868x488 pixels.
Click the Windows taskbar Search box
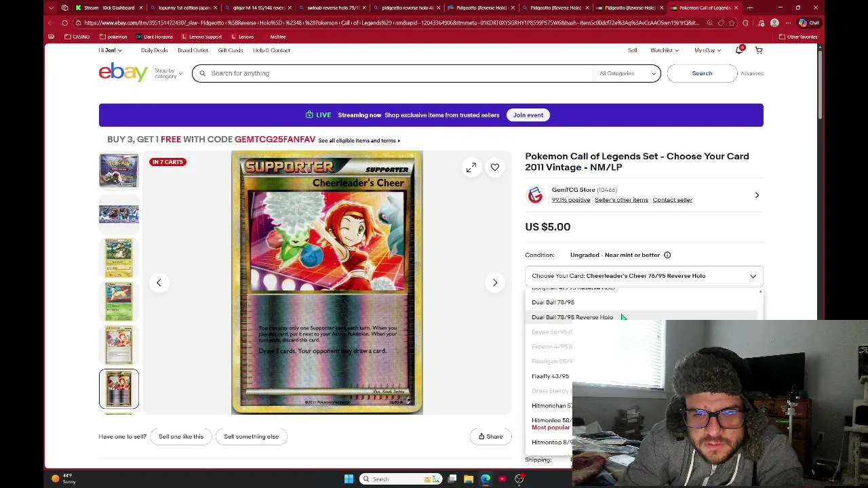click(x=400, y=479)
